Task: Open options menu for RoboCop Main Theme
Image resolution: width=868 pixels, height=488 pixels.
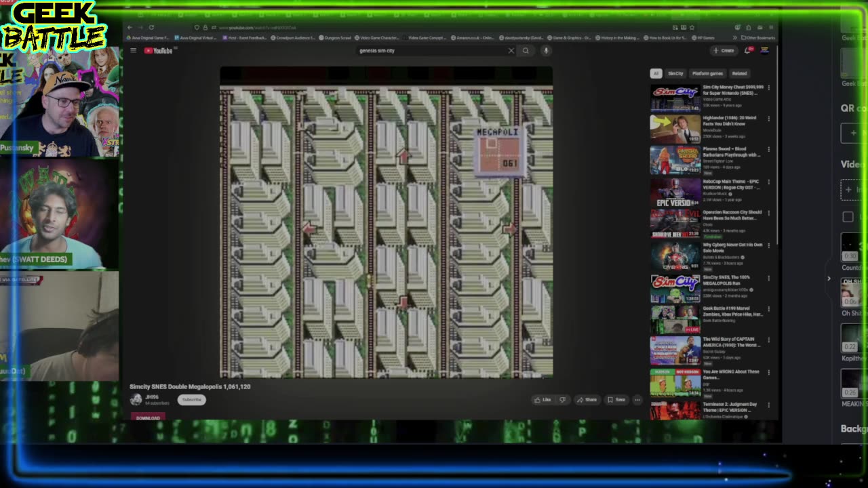Action: click(x=768, y=182)
